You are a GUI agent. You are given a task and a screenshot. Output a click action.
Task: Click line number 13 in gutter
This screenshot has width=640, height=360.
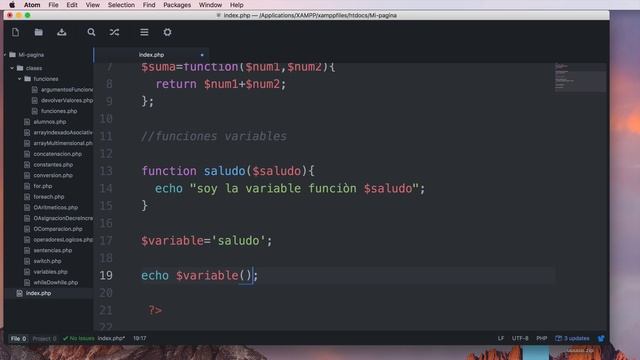pyautogui.click(x=106, y=171)
